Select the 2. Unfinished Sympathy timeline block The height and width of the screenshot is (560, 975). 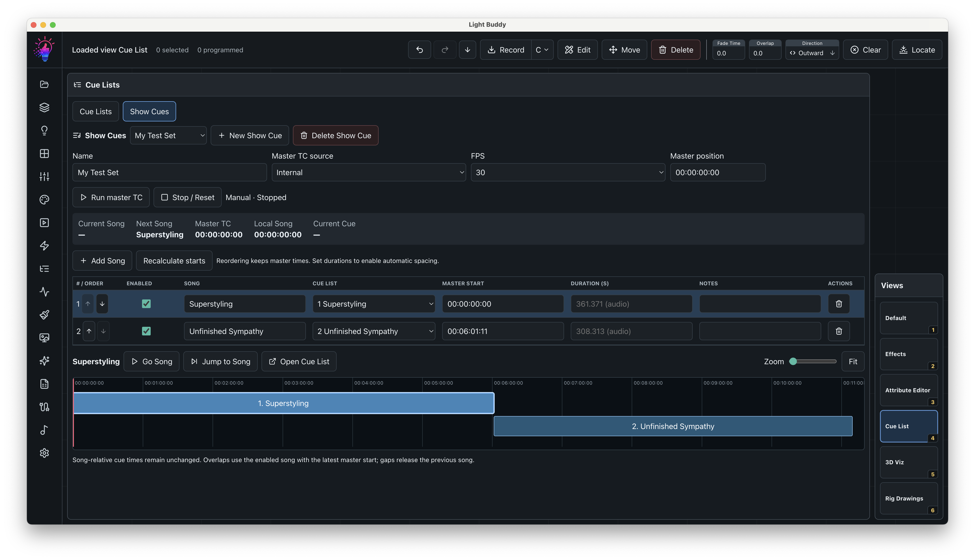(673, 426)
